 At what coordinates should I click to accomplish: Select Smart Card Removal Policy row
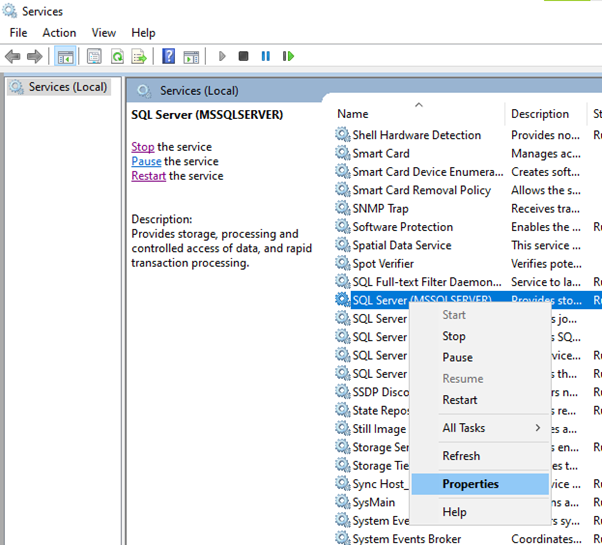pyautogui.click(x=422, y=190)
